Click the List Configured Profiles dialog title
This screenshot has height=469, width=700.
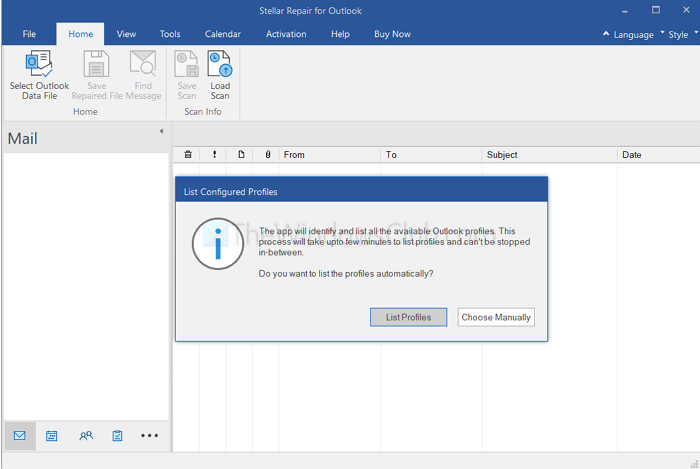click(231, 192)
